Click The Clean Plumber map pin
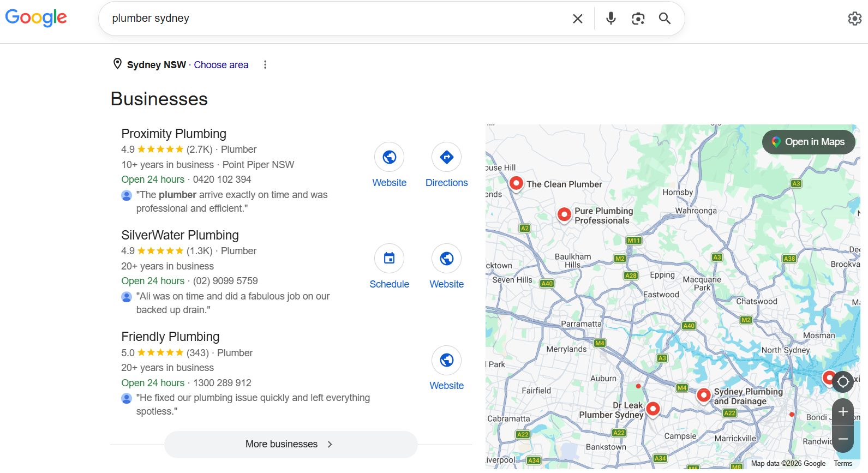The width and height of the screenshot is (868, 473). click(516, 184)
